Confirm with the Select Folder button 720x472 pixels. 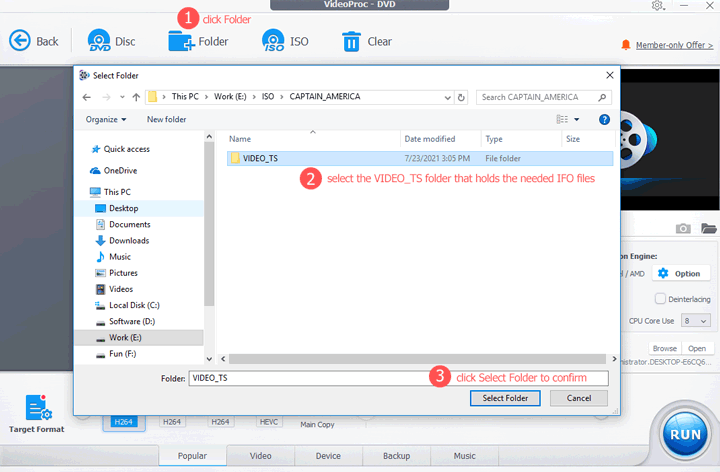(x=505, y=398)
